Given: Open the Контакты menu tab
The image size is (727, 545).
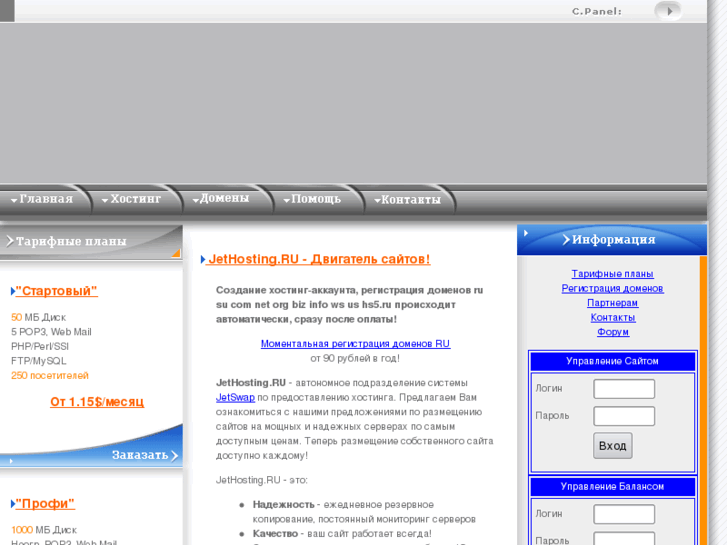Looking at the screenshot, I should (408, 199).
